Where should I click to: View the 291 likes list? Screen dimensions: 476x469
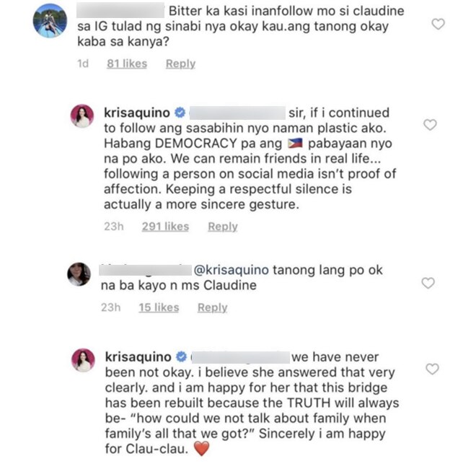tap(165, 227)
